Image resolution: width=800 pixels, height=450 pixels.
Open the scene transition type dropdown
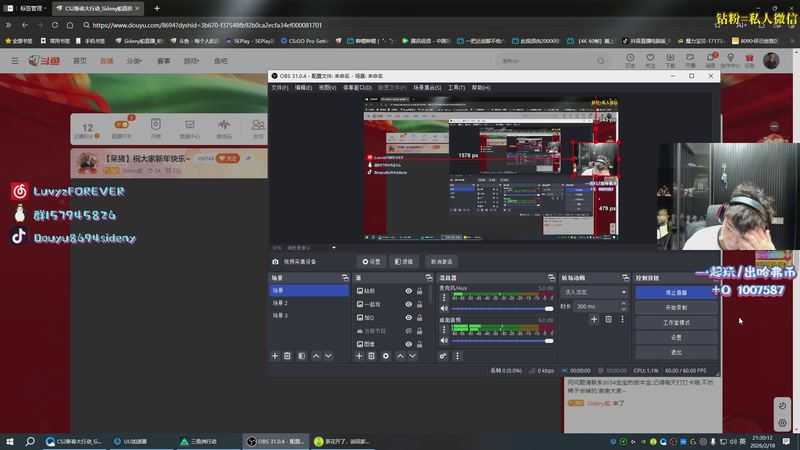(594, 292)
